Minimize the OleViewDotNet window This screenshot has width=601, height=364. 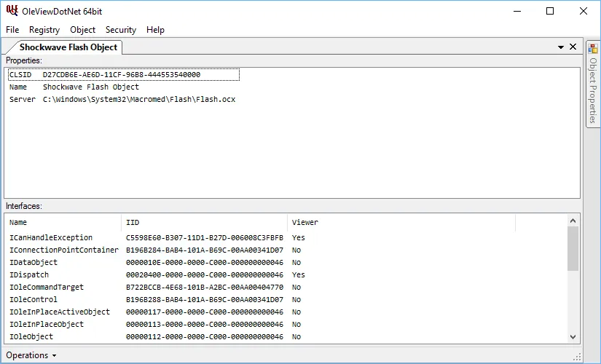[x=517, y=11]
